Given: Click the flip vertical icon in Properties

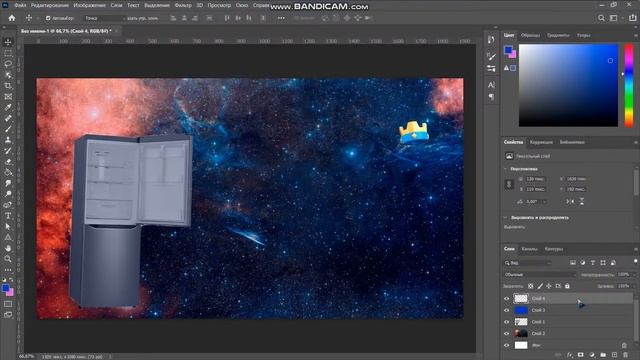Looking at the screenshot, I should [582, 202].
